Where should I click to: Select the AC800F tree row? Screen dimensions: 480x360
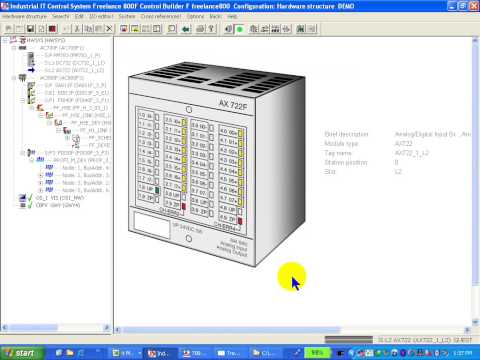tap(62, 78)
